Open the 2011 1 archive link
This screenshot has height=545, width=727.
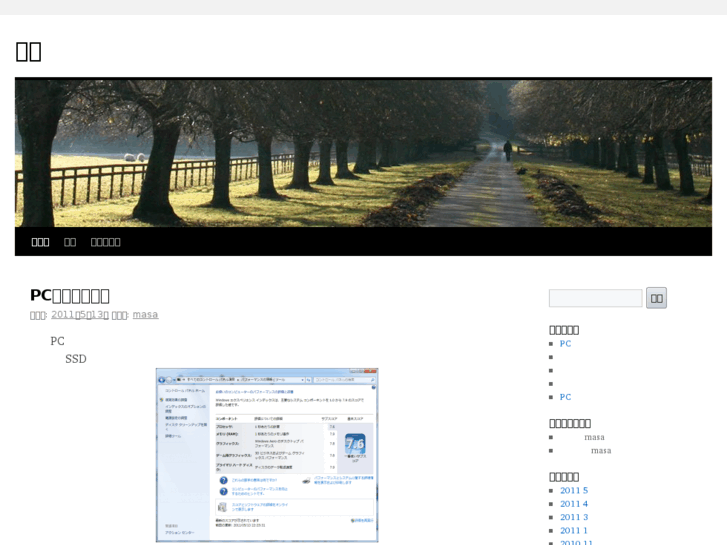(x=574, y=531)
